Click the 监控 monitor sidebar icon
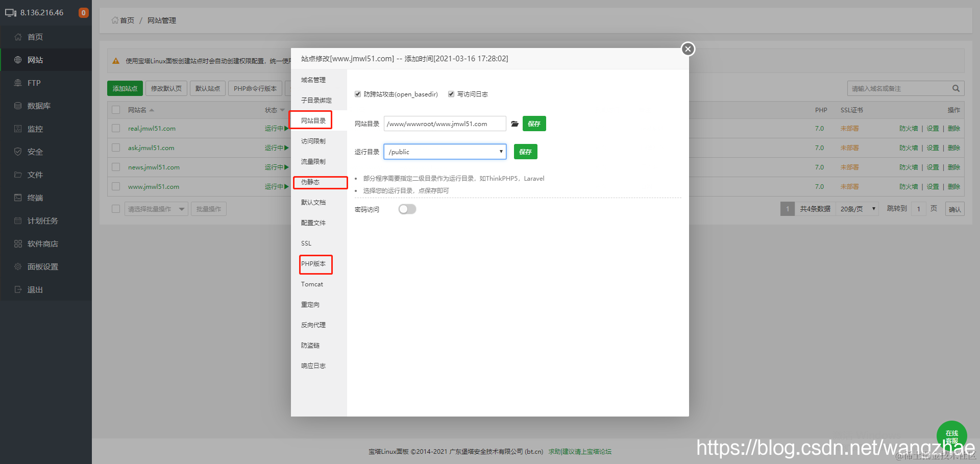Image resolution: width=980 pixels, height=464 pixels. pos(18,129)
